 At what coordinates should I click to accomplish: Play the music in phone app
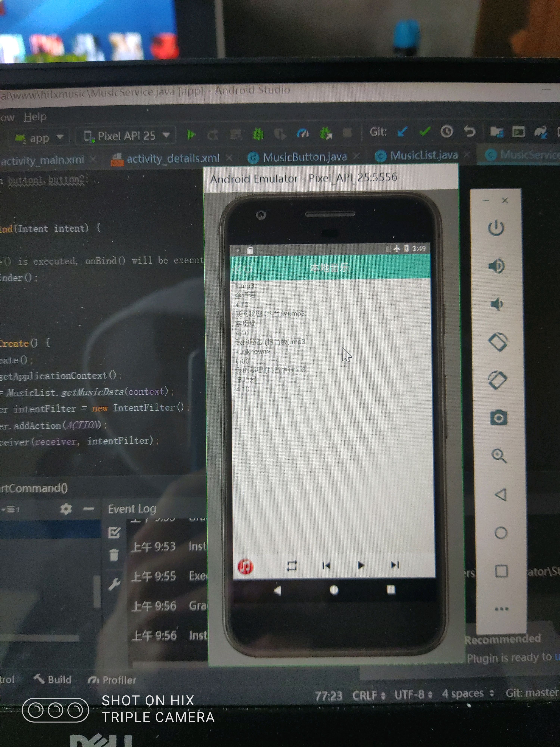(361, 565)
